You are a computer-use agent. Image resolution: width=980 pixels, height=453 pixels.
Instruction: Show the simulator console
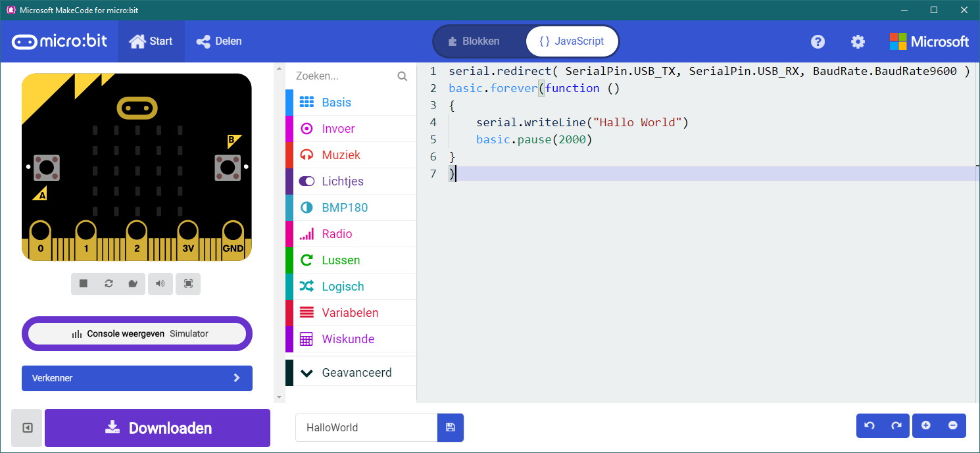point(137,333)
